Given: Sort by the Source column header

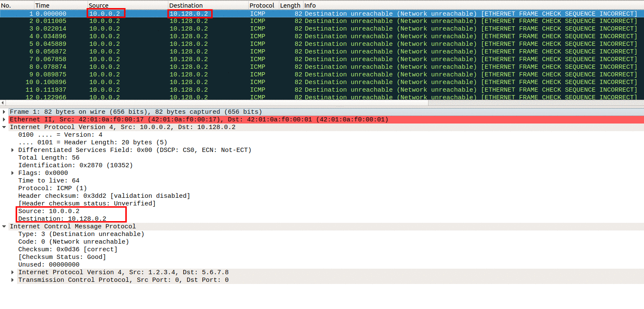Looking at the screenshot, I should [128, 6].
